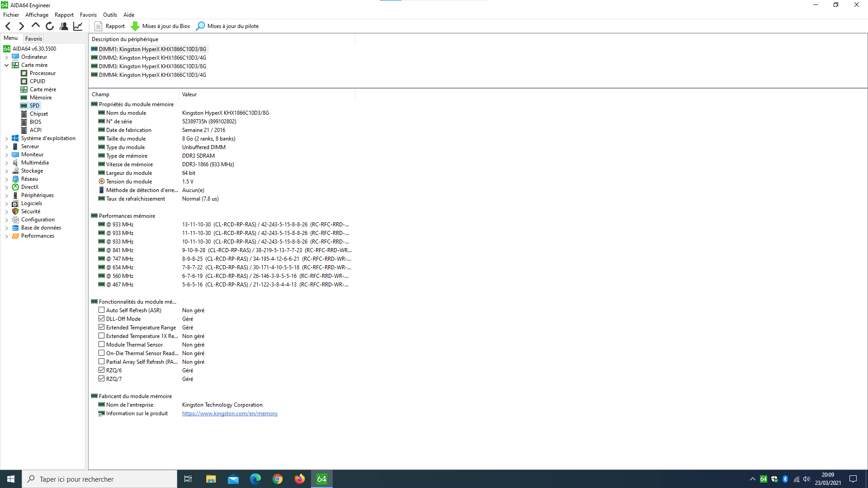Click the Back navigation arrow

coord(8,26)
